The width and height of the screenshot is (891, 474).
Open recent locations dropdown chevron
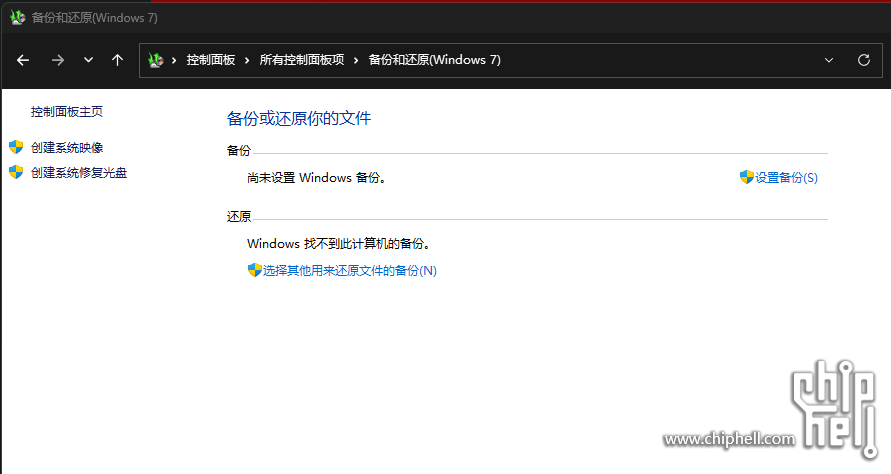88,60
